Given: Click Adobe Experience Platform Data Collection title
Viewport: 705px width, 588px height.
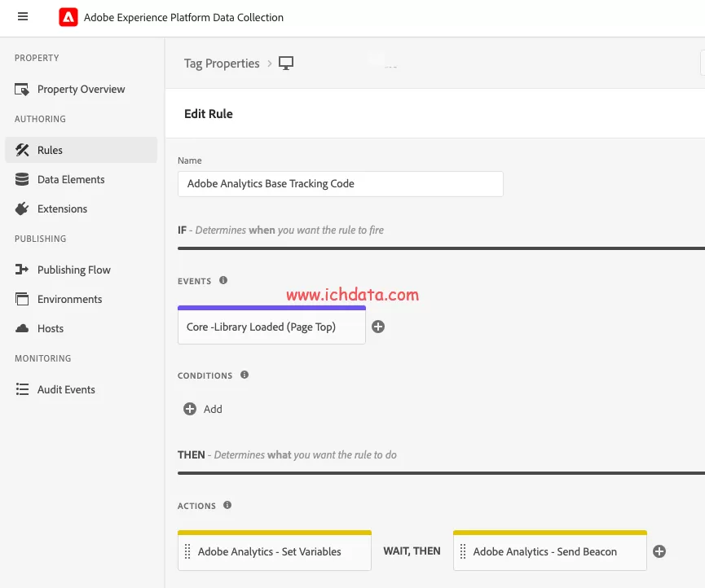Looking at the screenshot, I should point(183,18).
